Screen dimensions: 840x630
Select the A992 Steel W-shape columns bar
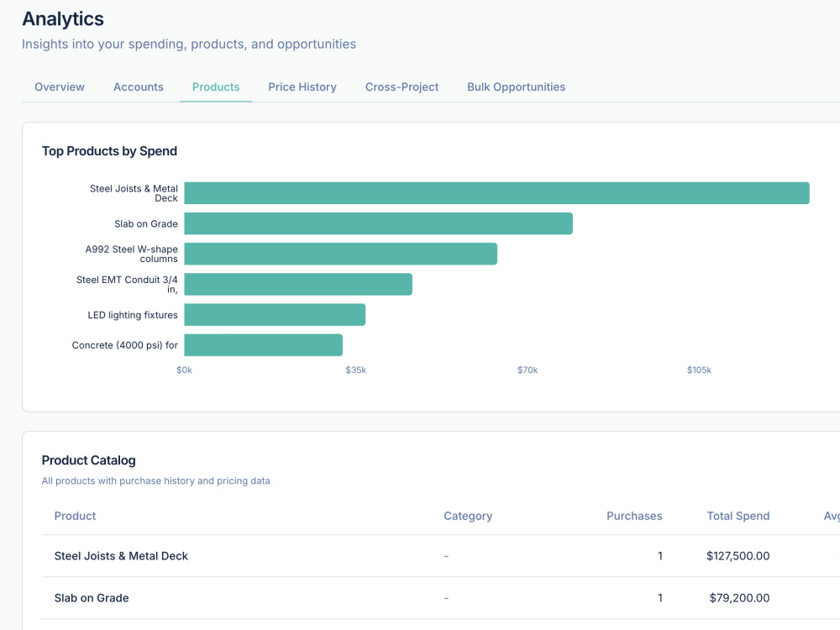coord(341,254)
